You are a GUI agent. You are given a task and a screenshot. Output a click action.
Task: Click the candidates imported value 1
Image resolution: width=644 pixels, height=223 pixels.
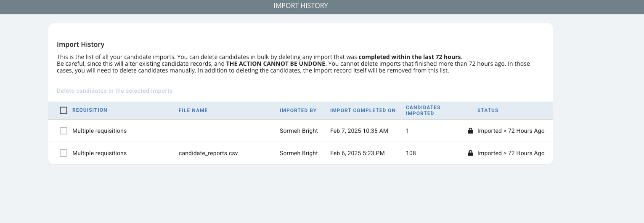click(408, 131)
